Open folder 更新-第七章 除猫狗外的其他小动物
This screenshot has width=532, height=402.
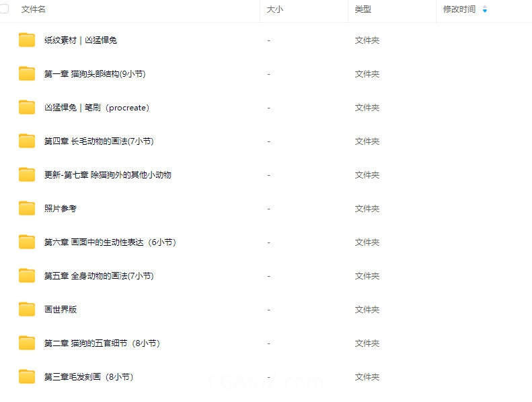[108, 175]
